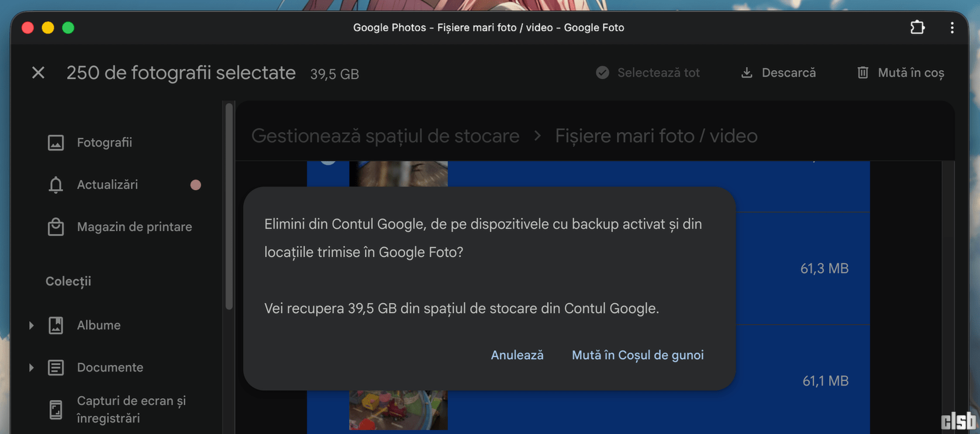This screenshot has width=980, height=434.
Task: Click the X to clear photo selection
Action: click(x=38, y=73)
